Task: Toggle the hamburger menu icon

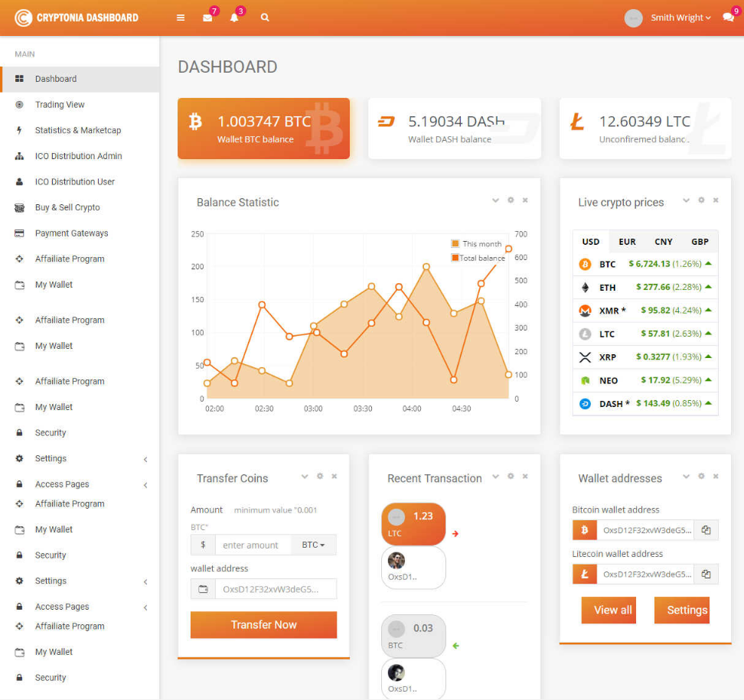Action: click(x=181, y=18)
